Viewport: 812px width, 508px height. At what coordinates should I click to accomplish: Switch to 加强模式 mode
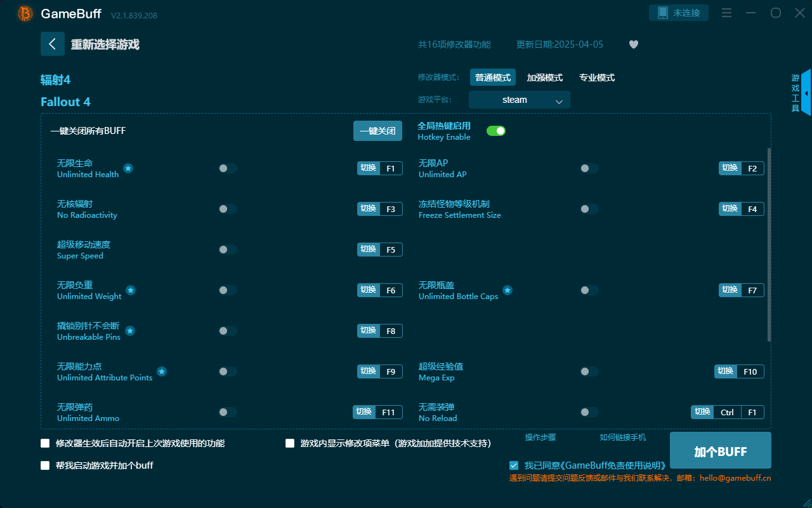pos(544,77)
